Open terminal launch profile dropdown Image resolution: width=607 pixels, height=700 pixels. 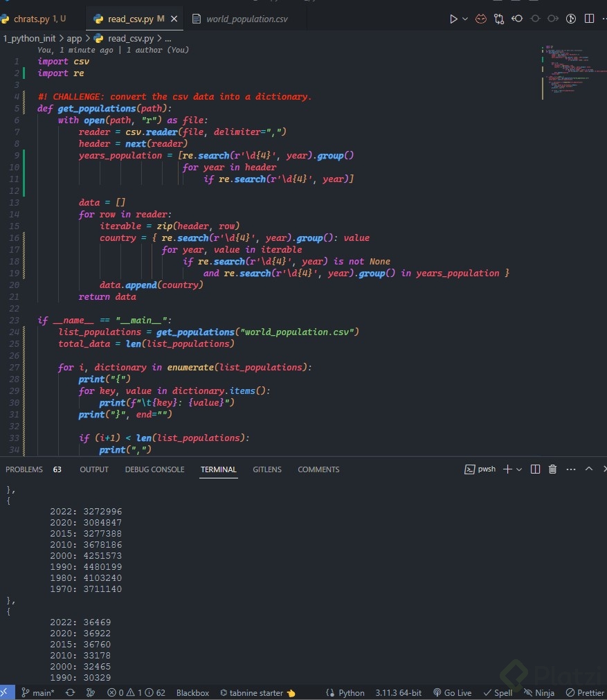click(x=519, y=469)
